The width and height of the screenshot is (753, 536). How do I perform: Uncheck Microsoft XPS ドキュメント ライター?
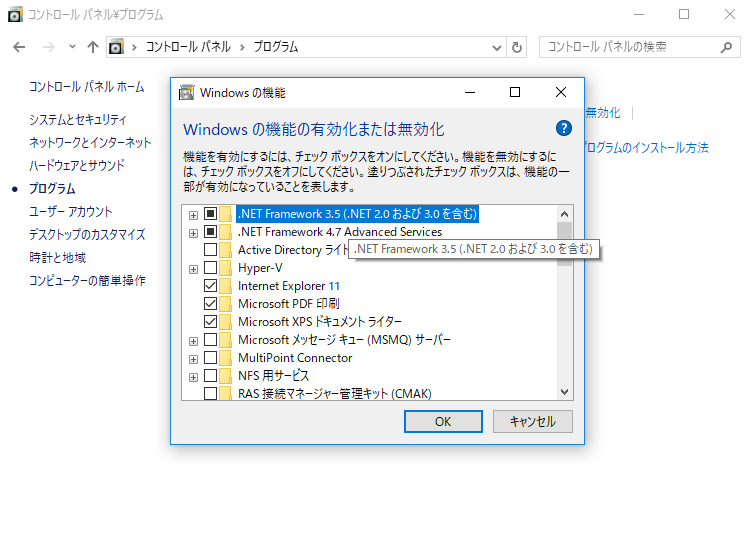(210, 321)
